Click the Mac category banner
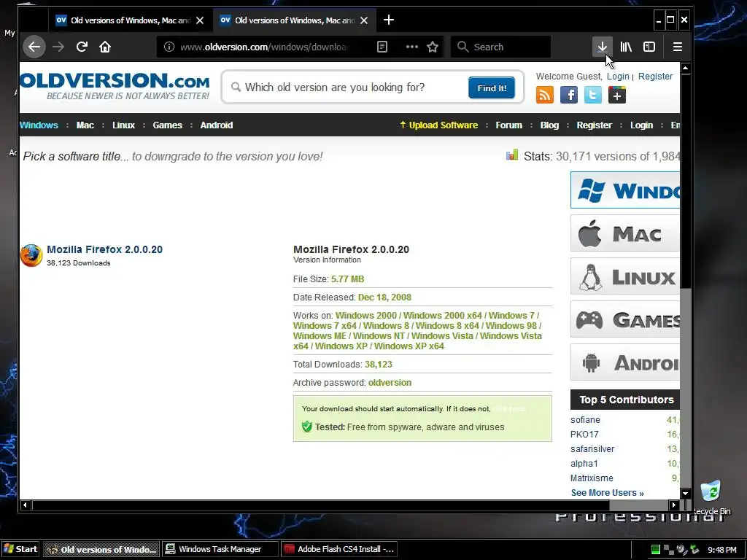Image resolution: width=747 pixels, height=560 pixels. point(625,233)
